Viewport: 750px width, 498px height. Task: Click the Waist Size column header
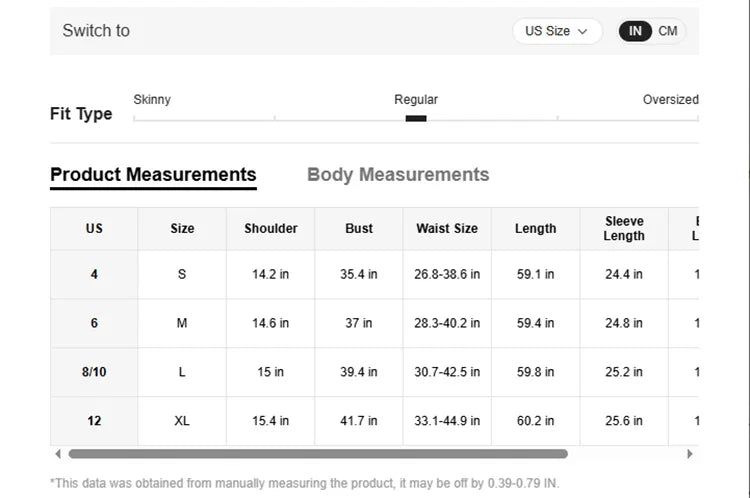click(447, 229)
